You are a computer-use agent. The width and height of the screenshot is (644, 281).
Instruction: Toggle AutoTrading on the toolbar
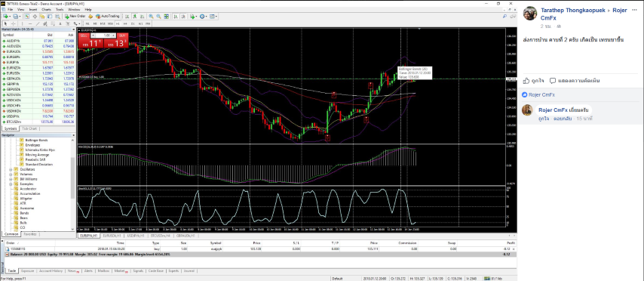[107, 16]
